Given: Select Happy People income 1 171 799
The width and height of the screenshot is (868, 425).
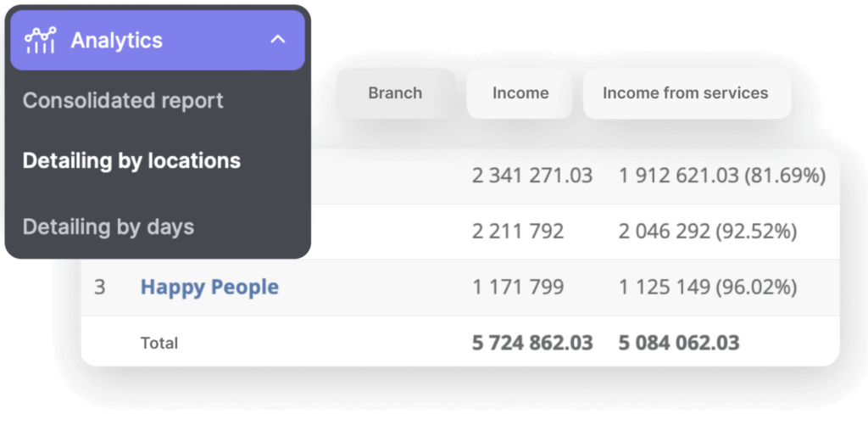Looking at the screenshot, I should [518, 288].
